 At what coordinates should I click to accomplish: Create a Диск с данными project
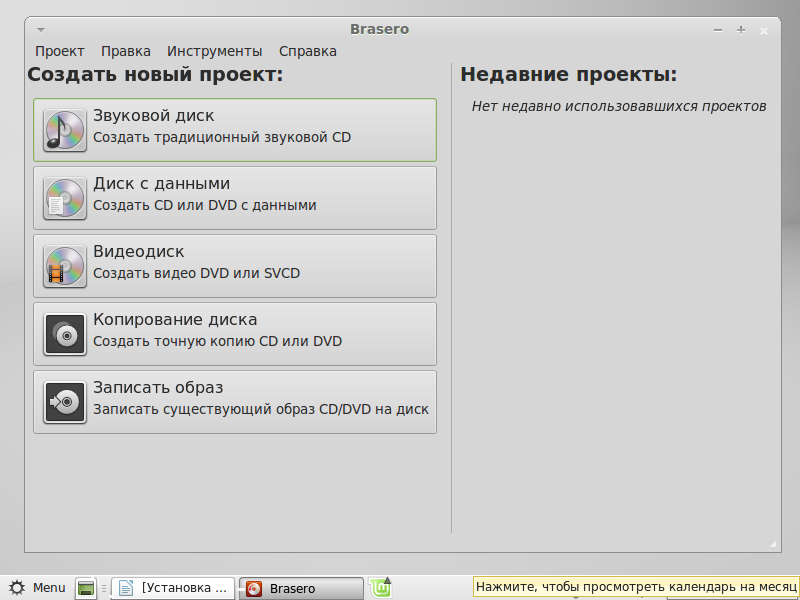pyautogui.click(x=235, y=198)
